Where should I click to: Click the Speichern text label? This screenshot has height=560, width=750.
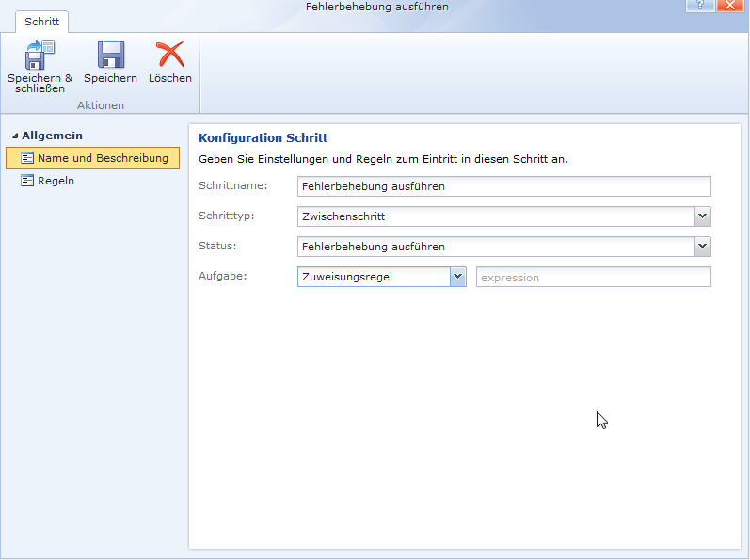coord(110,78)
